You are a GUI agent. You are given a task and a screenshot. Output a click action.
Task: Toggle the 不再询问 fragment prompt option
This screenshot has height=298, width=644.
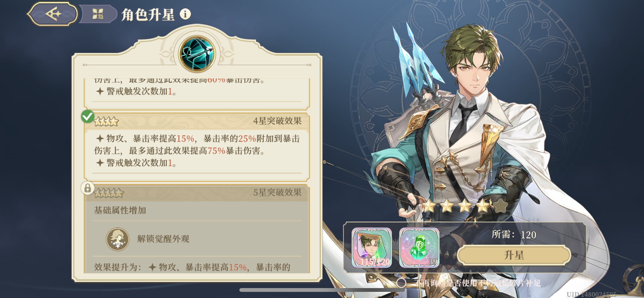(x=401, y=283)
